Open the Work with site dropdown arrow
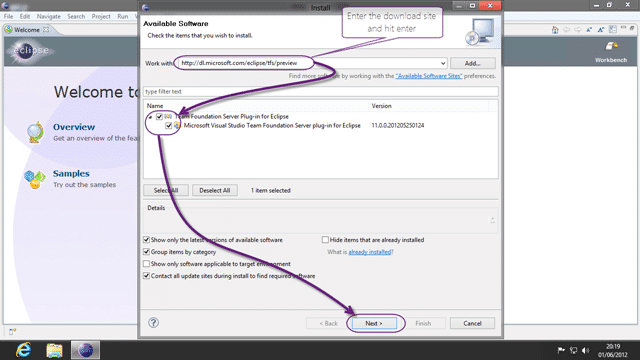This screenshot has height=360, width=640. pos(443,63)
